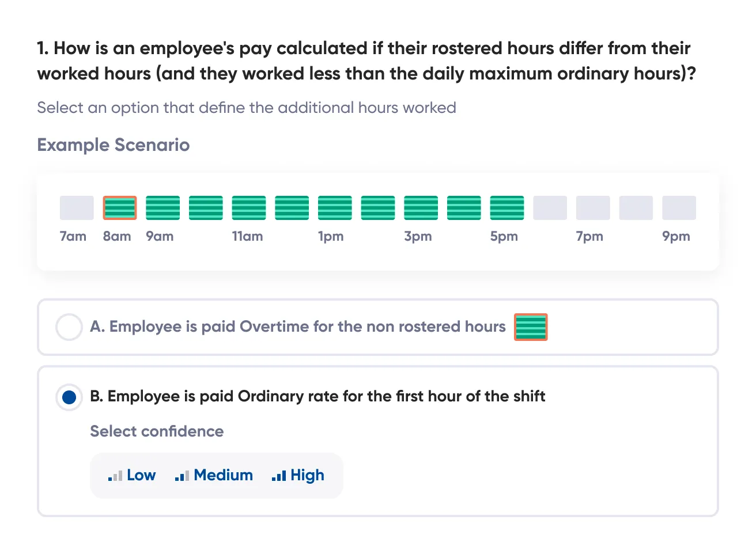The image size is (756, 554).
Task: Click the Medium confidence signal bars icon
Action: tap(182, 476)
